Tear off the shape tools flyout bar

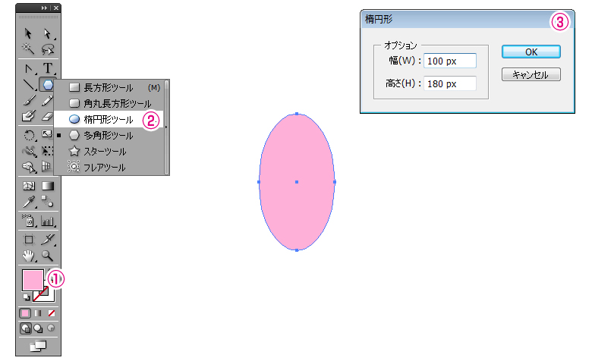[166, 127]
